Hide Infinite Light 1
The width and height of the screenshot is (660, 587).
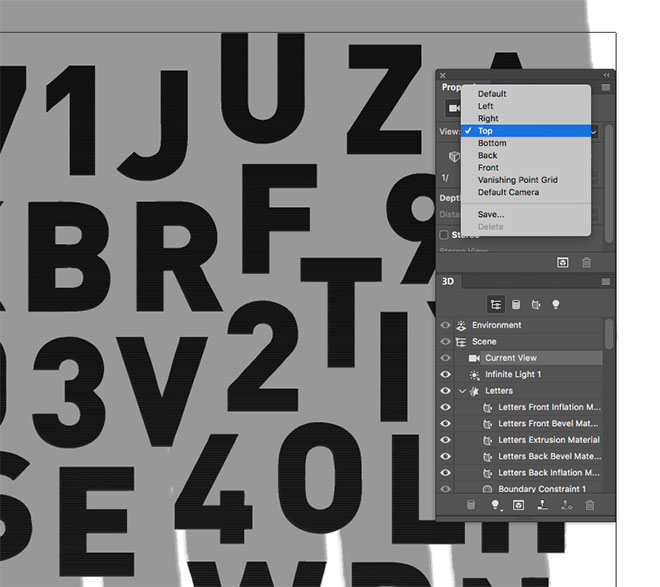click(445, 374)
